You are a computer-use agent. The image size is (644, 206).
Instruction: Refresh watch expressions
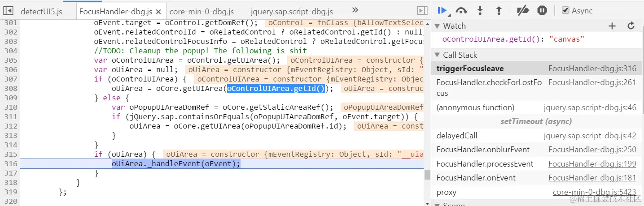631,26
